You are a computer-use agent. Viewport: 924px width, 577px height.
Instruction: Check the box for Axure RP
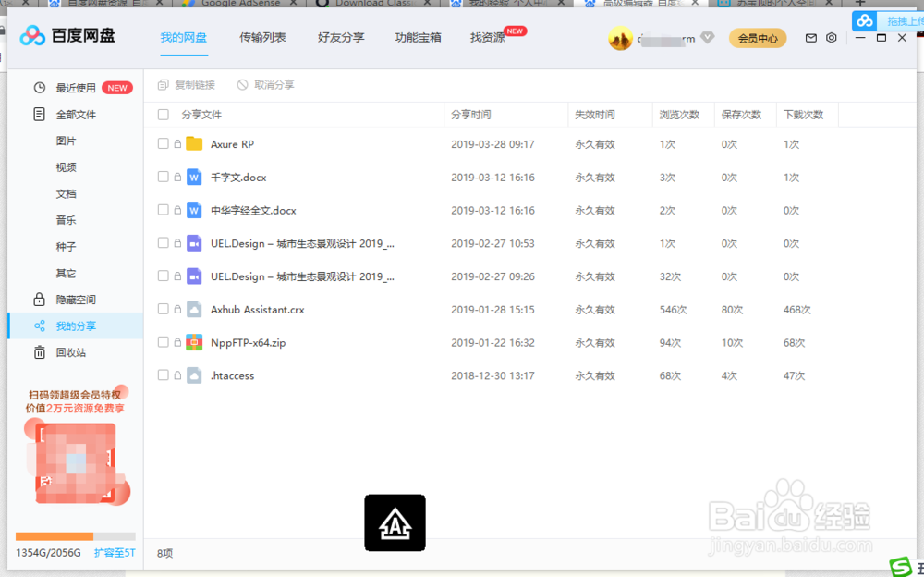point(164,143)
